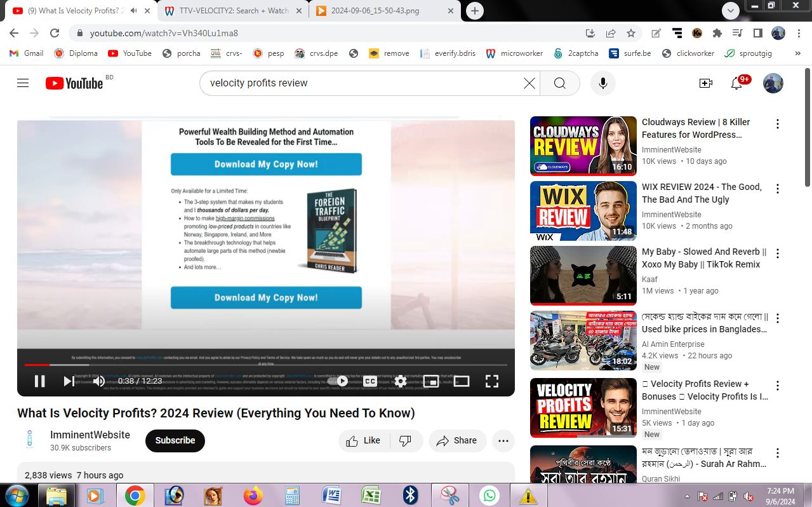The height and width of the screenshot is (507, 812).
Task: Open the microworker bookmark
Action: click(x=514, y=53)
